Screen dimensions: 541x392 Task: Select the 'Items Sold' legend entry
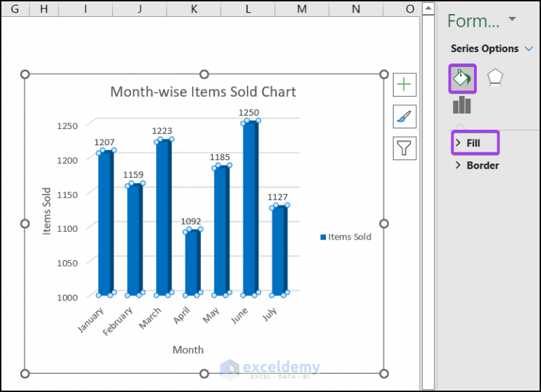(x=346, y=237)
